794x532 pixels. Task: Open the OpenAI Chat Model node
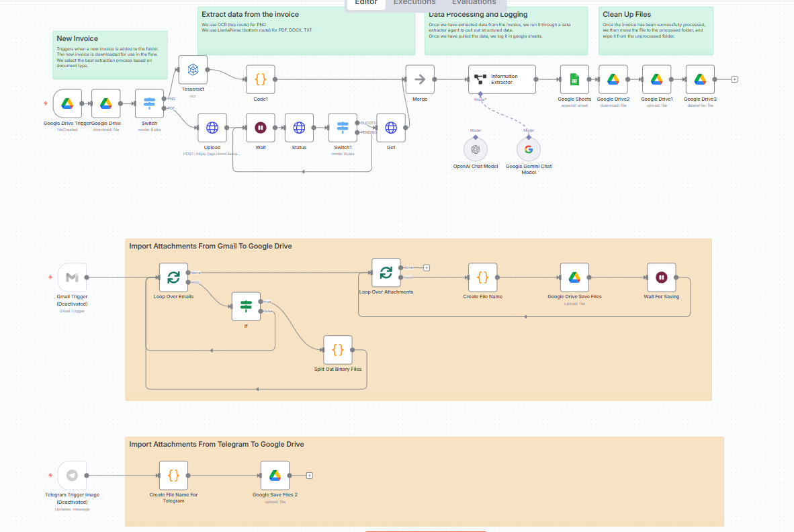point(476,149)
